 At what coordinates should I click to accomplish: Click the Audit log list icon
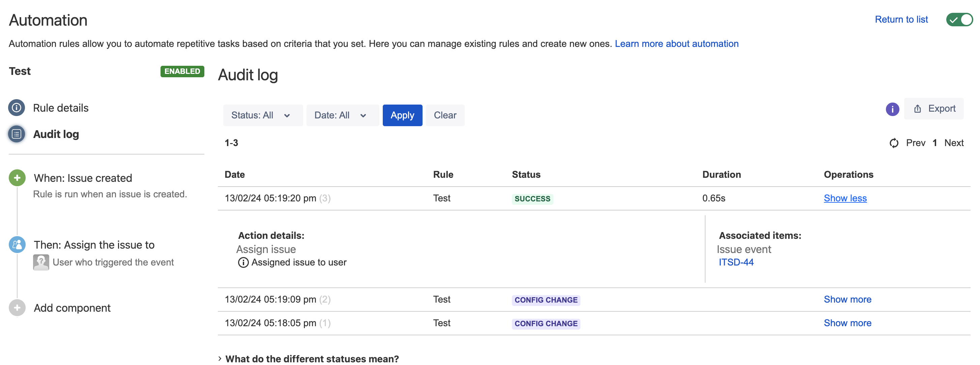coord(17,134)
